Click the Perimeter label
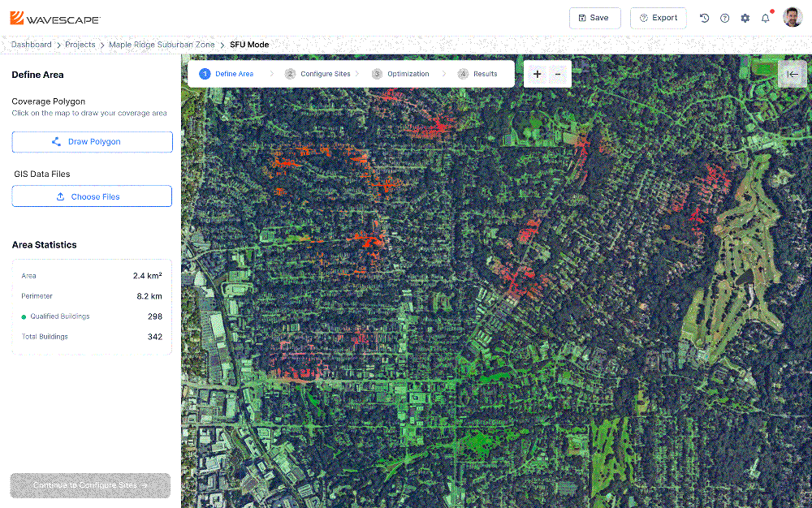 [x=37, y=296]
